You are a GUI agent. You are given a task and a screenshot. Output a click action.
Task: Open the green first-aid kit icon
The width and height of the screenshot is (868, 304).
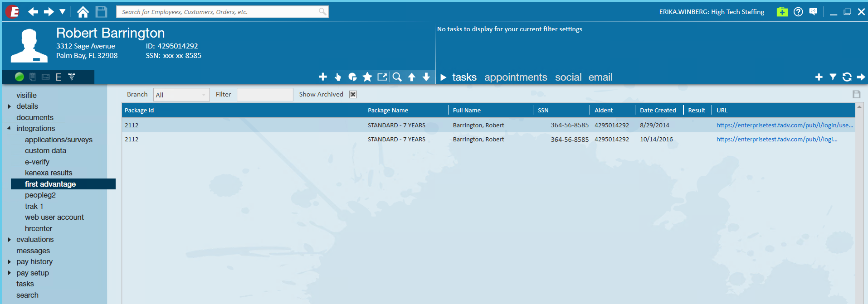782,12
